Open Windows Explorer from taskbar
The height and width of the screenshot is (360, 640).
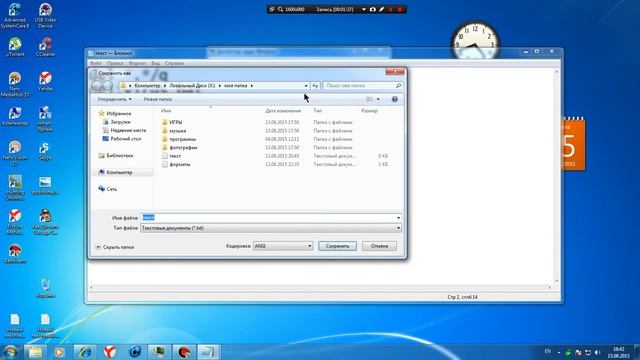click(x=35, y=352)
